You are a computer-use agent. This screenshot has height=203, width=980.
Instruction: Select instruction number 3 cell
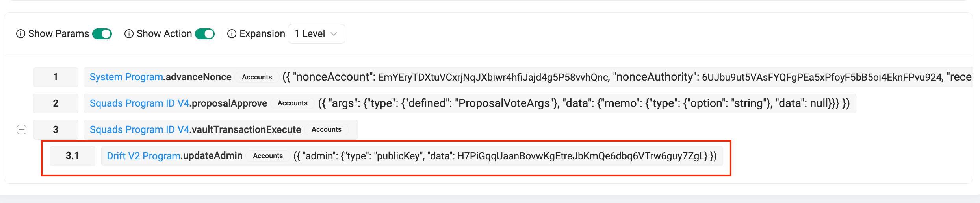tap(56, 129)
